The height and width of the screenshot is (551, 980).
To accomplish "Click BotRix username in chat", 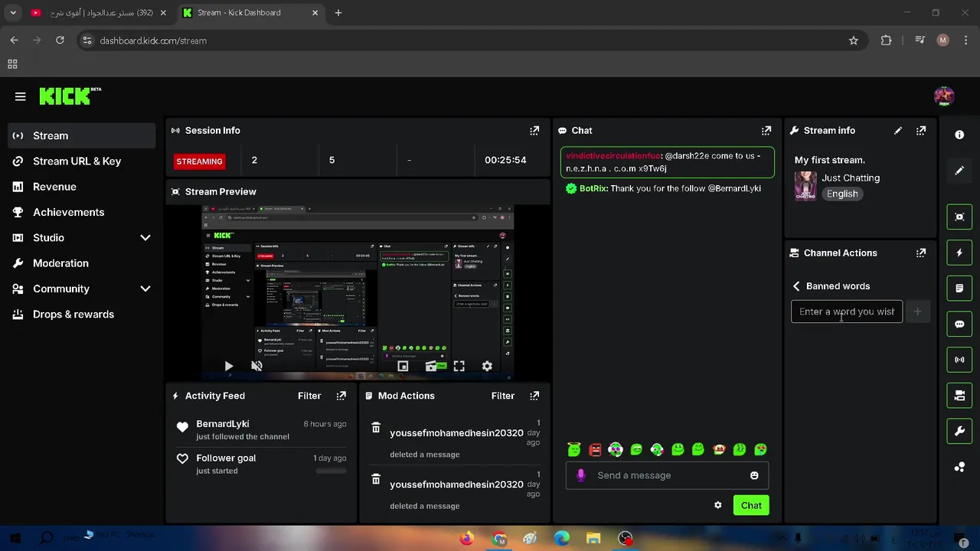I will click(x=593, y=188).
